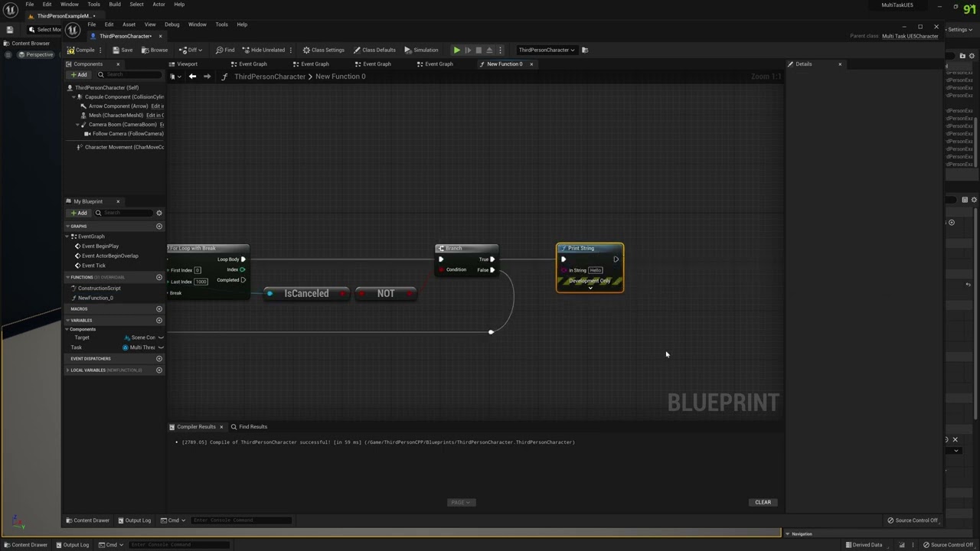This screenshot has height=551, width=980.
Task: Add new item in My Blueprint
Action: 79,213
